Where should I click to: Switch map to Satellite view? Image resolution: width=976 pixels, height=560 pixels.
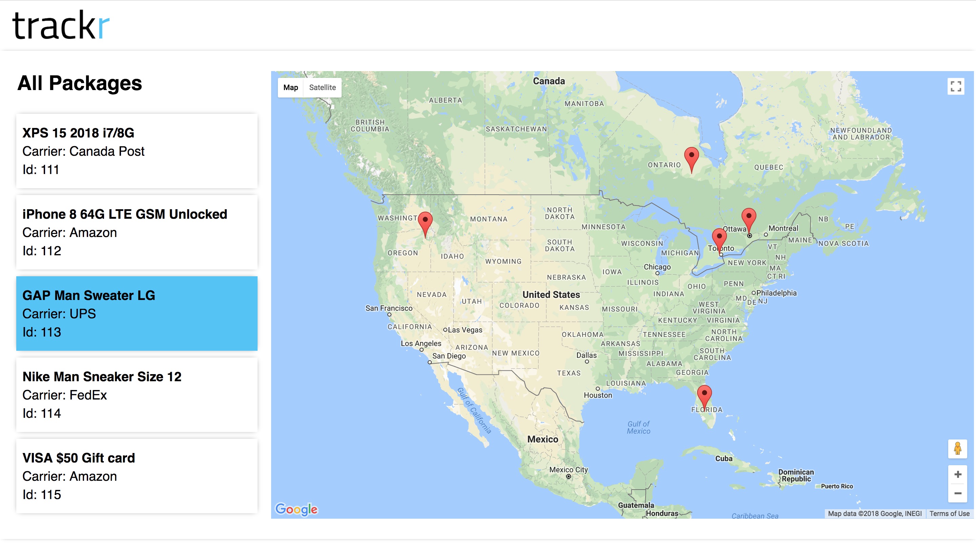(322, 88)
